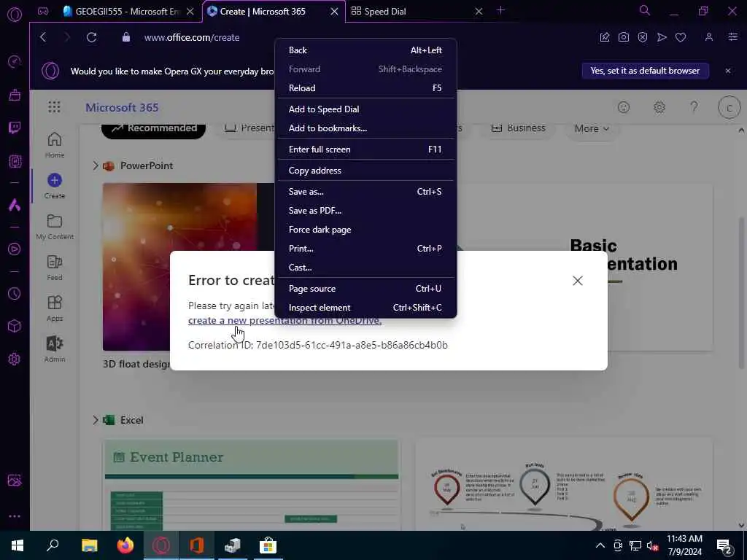Open Admin in Microsoft 365 sidebar

tap(55, 349)
